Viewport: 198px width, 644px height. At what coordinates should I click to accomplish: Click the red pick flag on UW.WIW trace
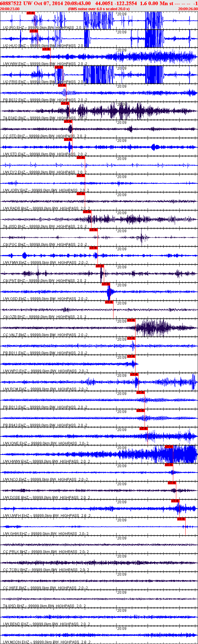point(46,49)
